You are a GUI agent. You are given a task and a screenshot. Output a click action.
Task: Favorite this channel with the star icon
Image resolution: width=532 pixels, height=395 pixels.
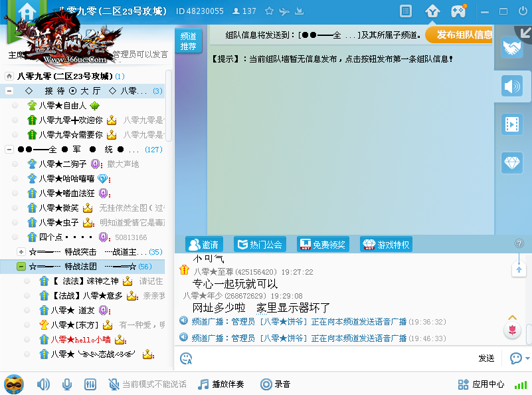pyautogui.click(x=269, y=11)
